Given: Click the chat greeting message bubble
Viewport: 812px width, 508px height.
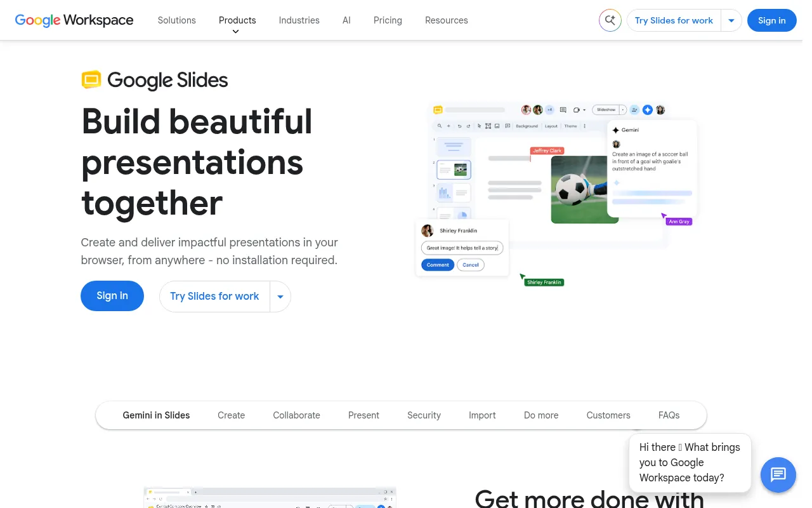Looking at the screenshot, I should pos(690,462).
